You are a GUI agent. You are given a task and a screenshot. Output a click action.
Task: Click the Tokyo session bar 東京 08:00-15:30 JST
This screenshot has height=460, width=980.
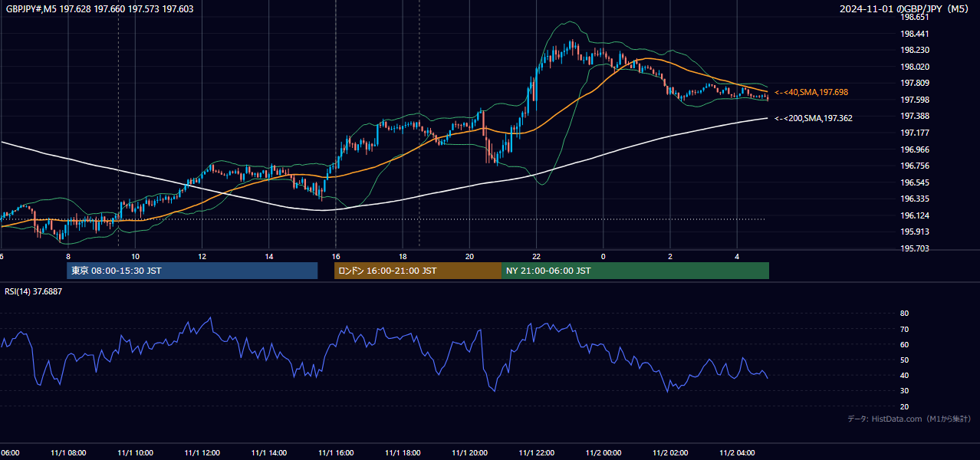coord(192,271)
